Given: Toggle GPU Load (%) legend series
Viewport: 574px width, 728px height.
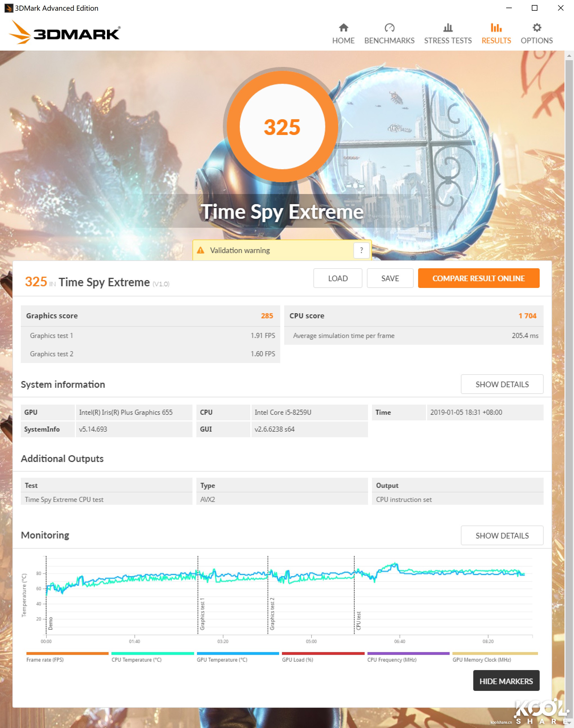Looking at the screenshot, I should 297,659.
